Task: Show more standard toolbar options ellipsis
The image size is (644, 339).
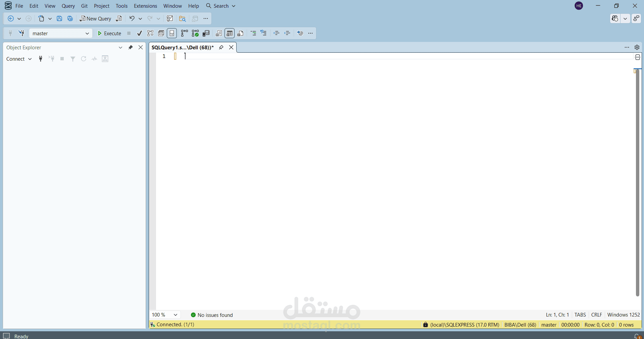Action: pos(206,19)
